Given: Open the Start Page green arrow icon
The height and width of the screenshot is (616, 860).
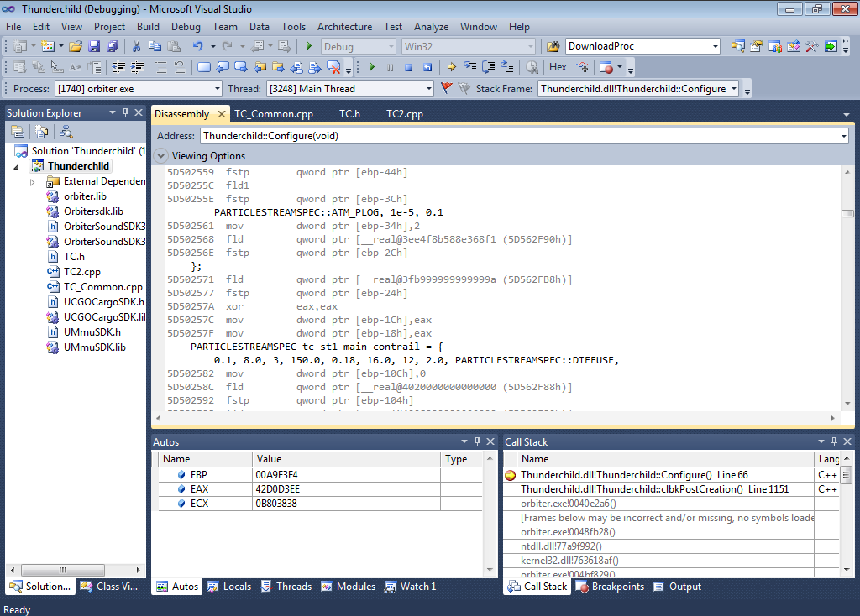Looking at the screenshot, I should [831, 47].
